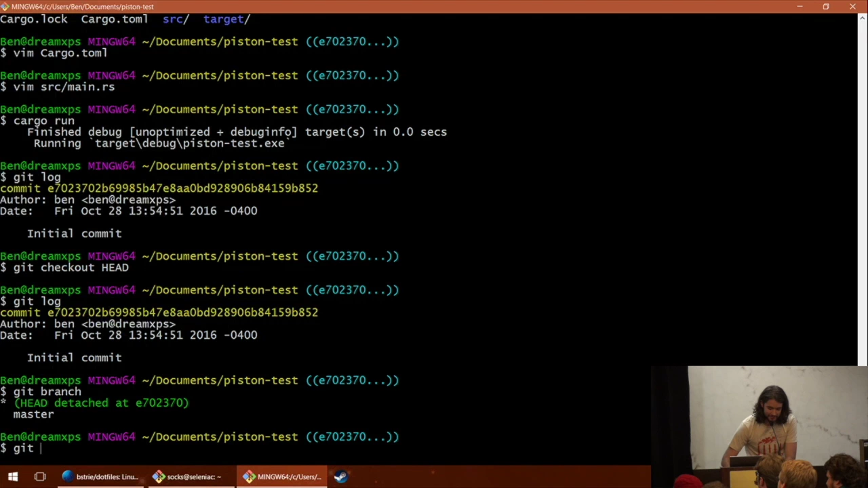The image size is (868, 488).
Task: Open the Windows Start menu
Action: 12,476
